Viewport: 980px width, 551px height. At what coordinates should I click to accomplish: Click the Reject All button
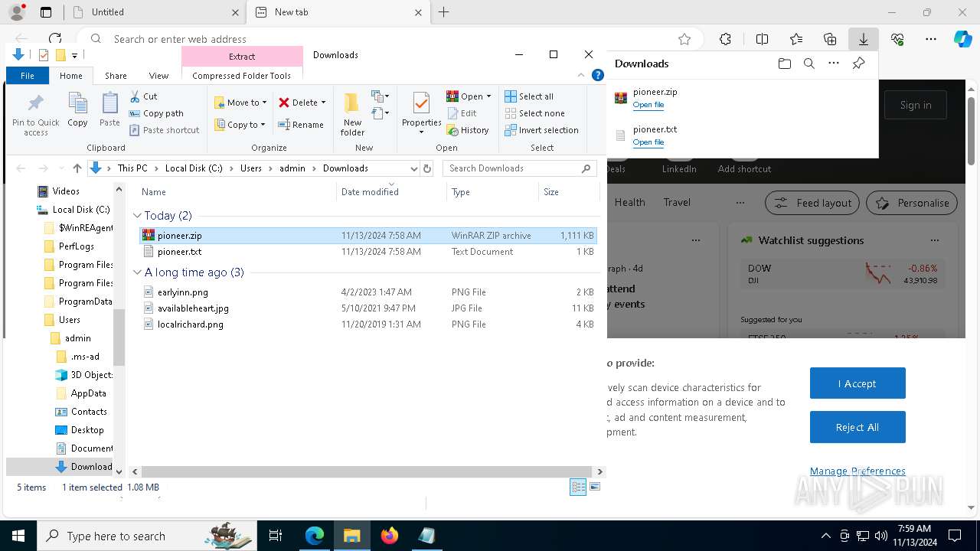point(857,427)
